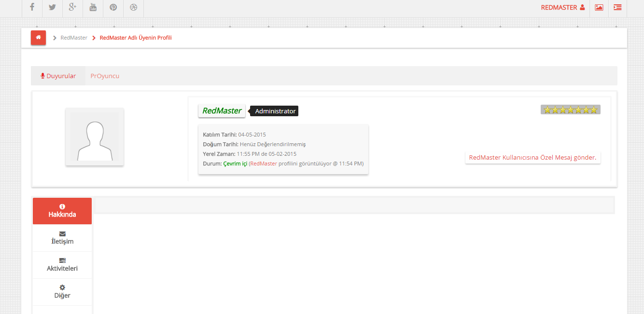Open the image gallery icon
Image resolution: width=644 pixels, height=314 pixels.
tap(599, 7)
